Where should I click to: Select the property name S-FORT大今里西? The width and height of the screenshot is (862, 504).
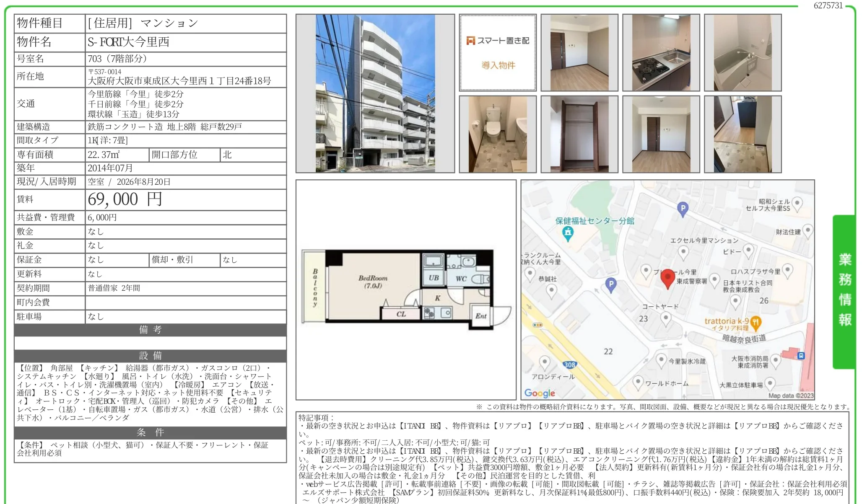128,42
